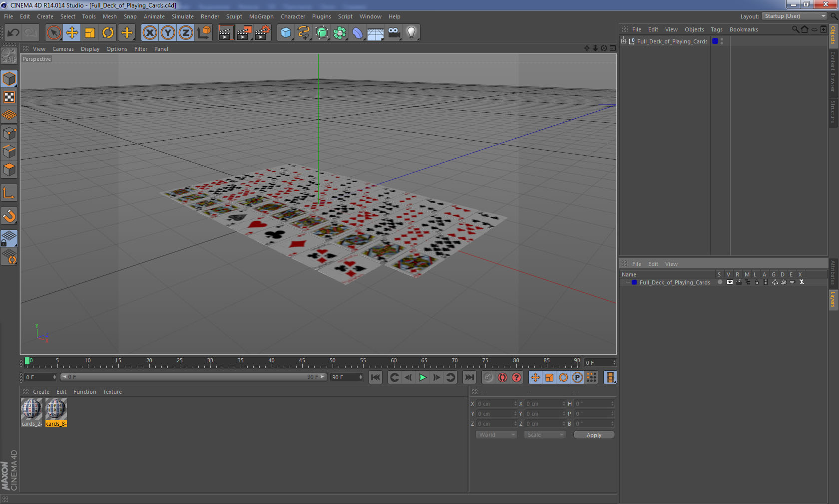Go to the next keyframe
Viewport: 839px width, 504px height.
tap(450, 377)
